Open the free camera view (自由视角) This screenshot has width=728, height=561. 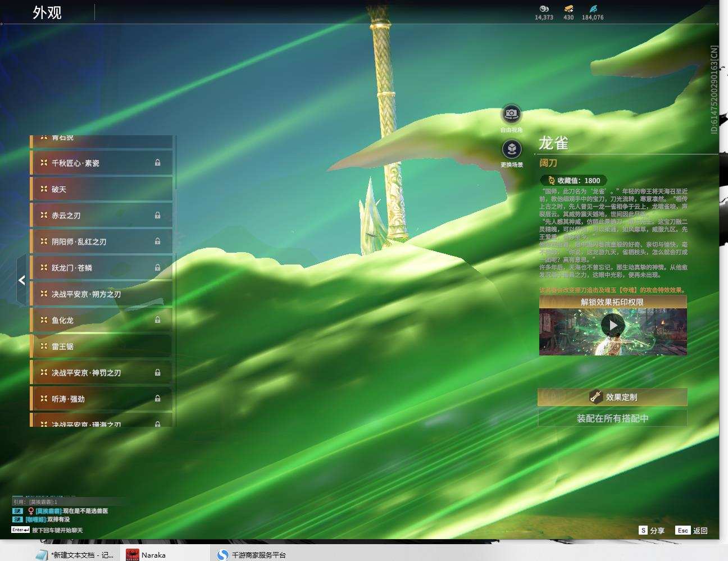511,114
